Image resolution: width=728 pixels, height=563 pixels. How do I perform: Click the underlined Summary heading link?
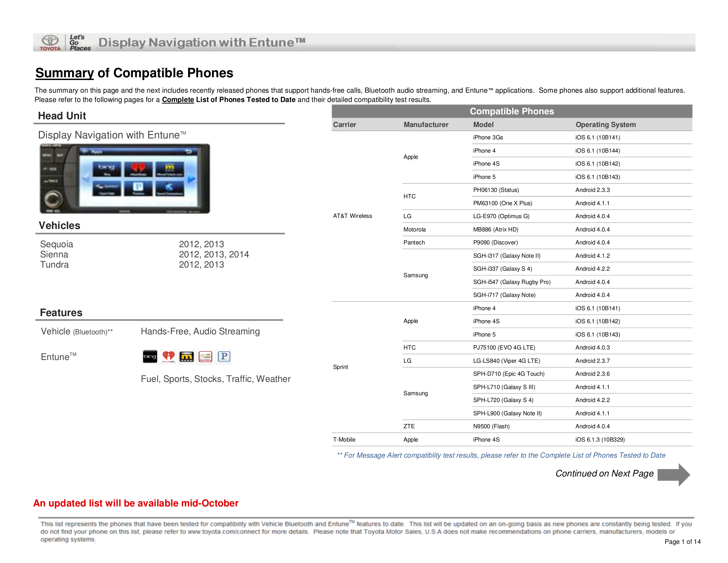click(x=65, y=73)
